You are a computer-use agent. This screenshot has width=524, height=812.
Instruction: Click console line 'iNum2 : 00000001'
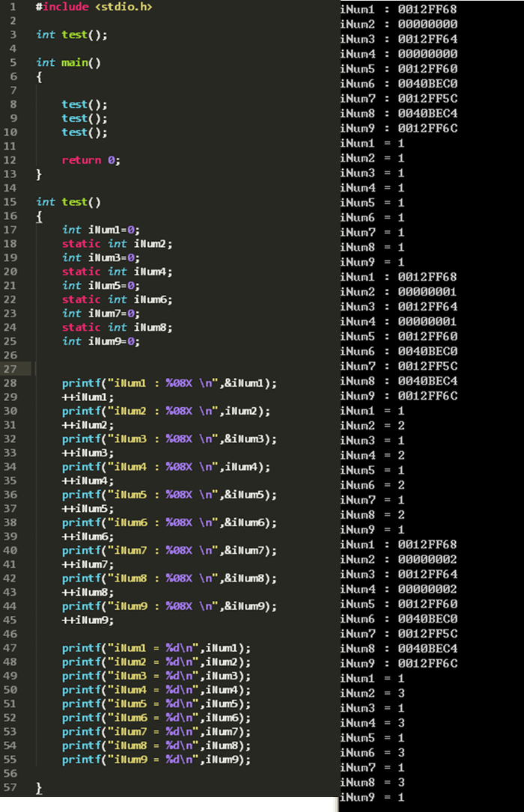point(399,292)
